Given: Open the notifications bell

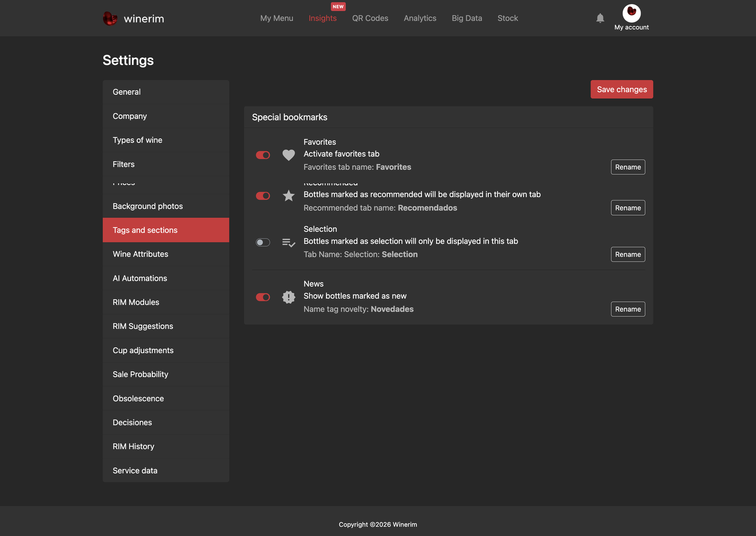Looking at the screenshot, I should [600, 18].
